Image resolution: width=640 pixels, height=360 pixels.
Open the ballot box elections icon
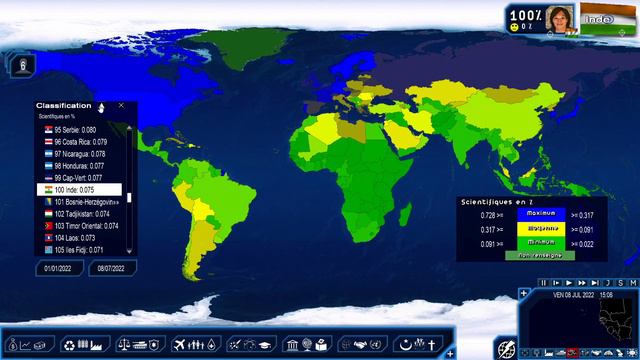[322, 345]
